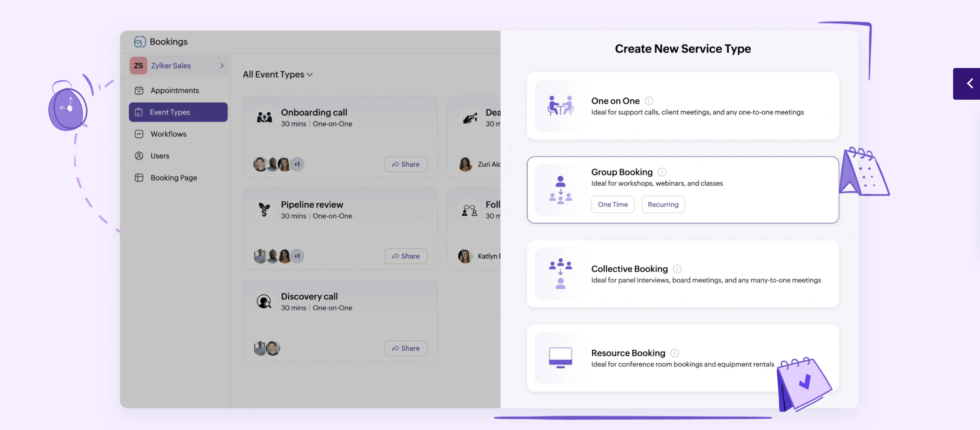This screenshot has width=980, height=430.
Task: Select the Resource Booking service type
Action: point(683,358)
